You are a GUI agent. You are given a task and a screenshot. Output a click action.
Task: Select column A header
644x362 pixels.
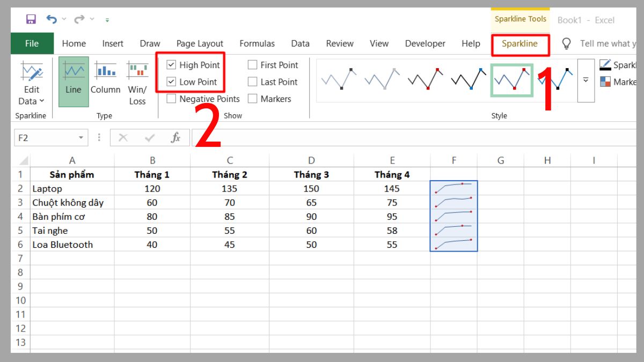tap(72, 160)
